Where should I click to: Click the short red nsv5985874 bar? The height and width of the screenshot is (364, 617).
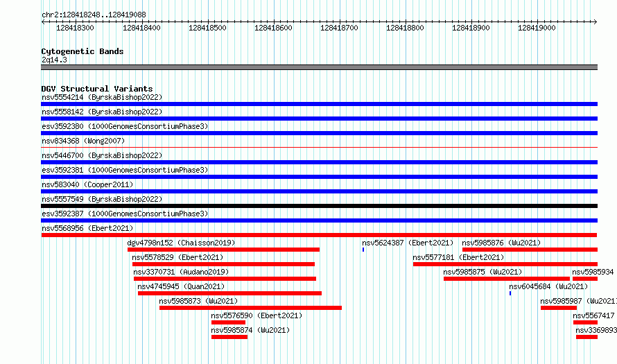(229, 337)
